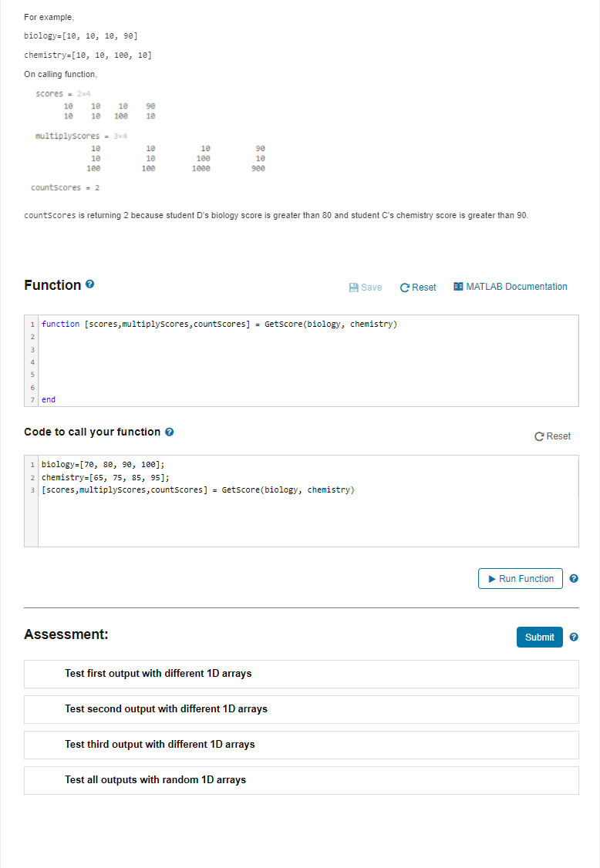Viewport: 600px width, 868px height.
Task: Click the play triangle icon on Run Function
Action: 492,578
